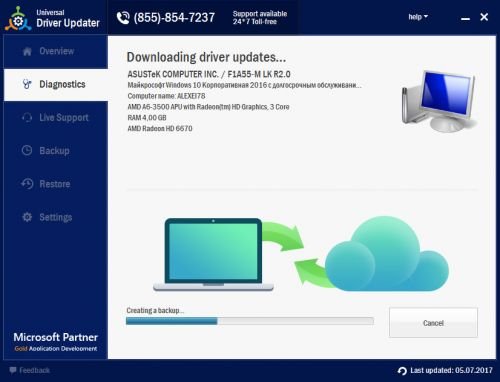This screenshot has width=500, height=382.
Task: Open the Settings tab
Action: click(x=56, y=217)
